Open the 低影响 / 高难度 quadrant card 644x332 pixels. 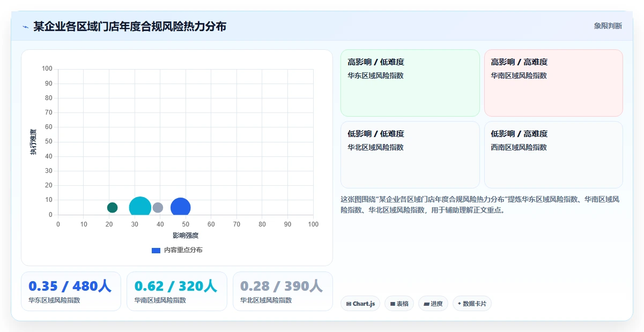553,155
